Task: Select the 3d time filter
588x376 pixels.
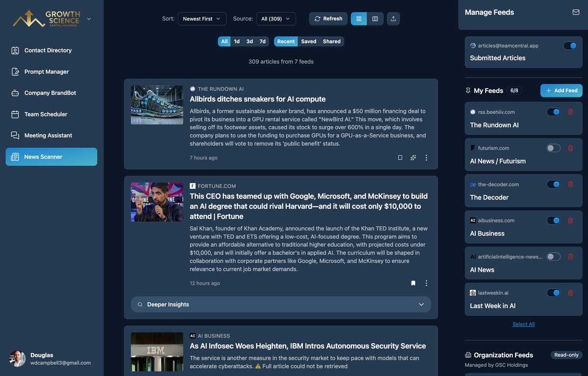Action: 249,42
